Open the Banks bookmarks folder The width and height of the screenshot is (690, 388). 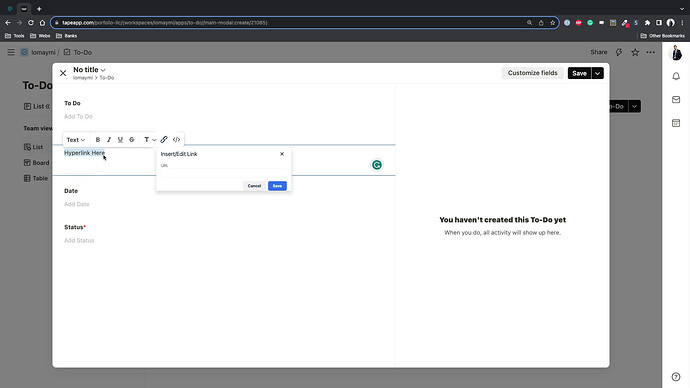pyautogui.click(x=66, y=36)
